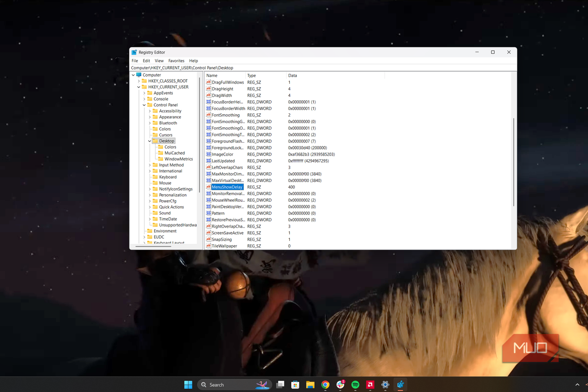
Task: Click the ImageColor DWORD icon
Action: pos(209,154)
